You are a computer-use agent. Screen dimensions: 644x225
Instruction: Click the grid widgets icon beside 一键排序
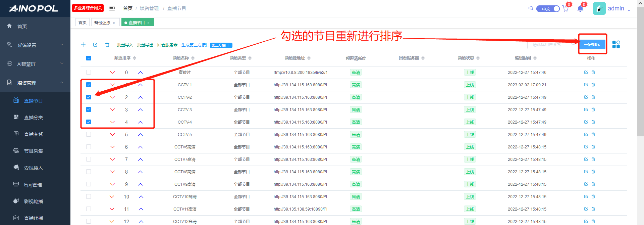point(616,44)
